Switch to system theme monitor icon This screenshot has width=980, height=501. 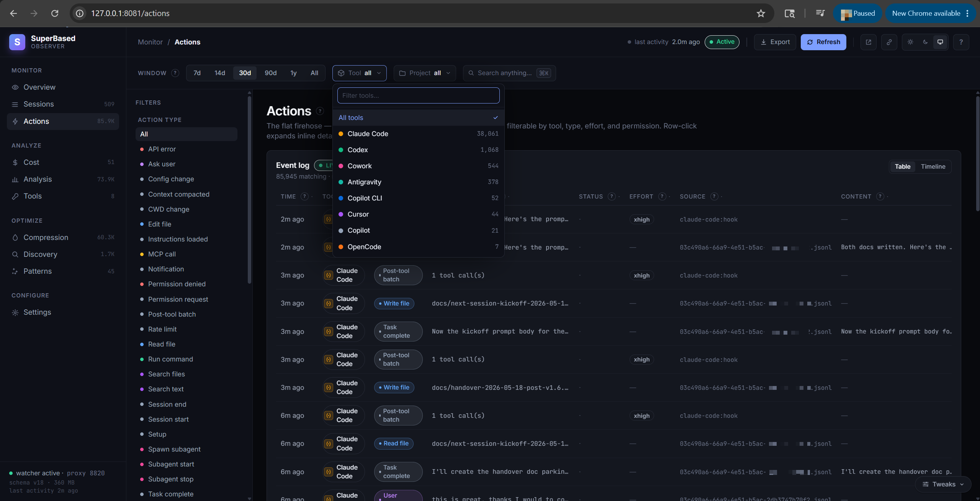(x=940, y=42)
